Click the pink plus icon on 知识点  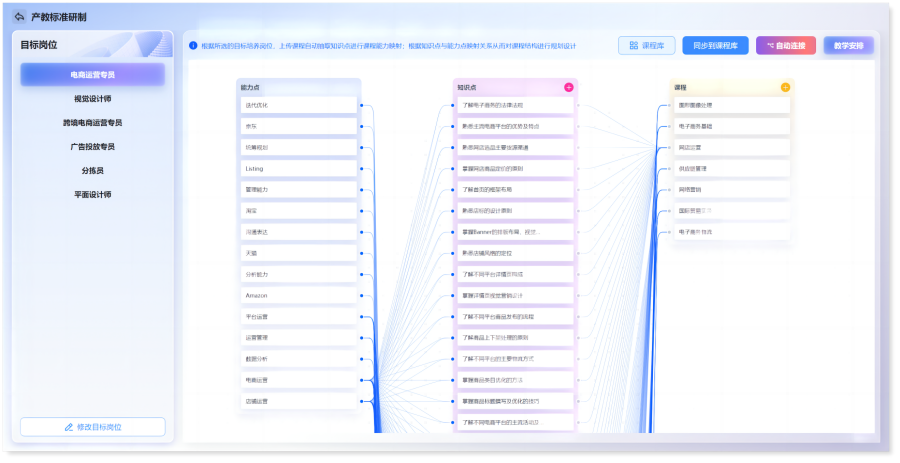point(569,87)
